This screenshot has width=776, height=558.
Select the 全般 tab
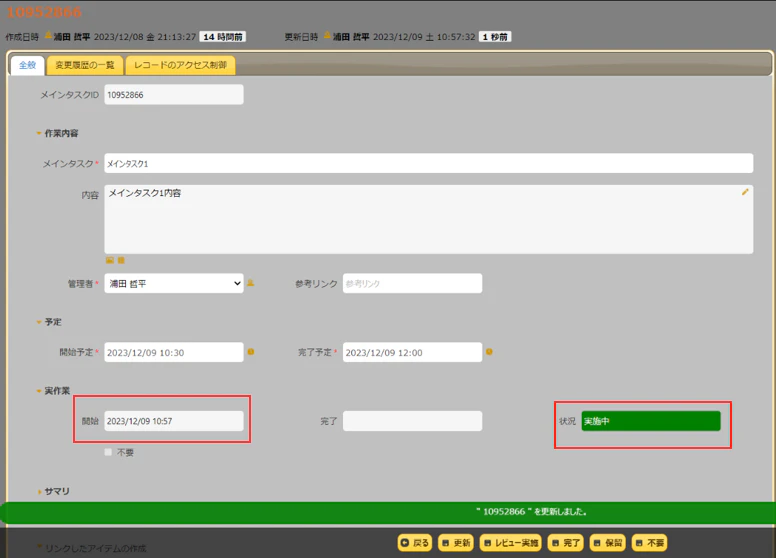28,65
